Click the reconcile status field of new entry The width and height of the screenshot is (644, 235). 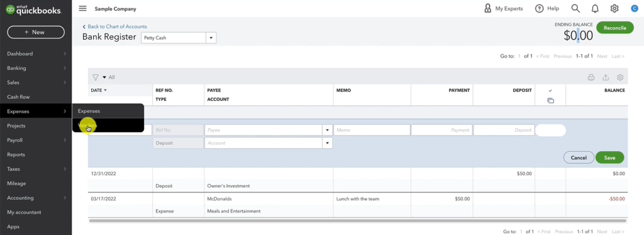(x=550, y=130)
